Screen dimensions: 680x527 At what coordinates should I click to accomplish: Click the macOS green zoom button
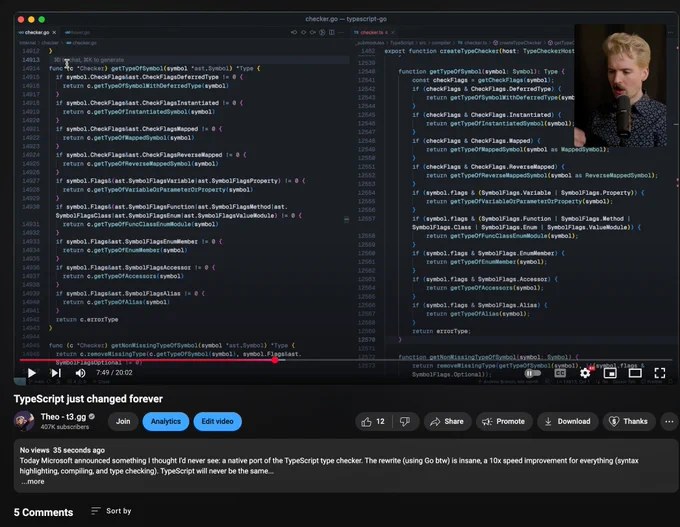pyautogui.click(x=42, y=20)
